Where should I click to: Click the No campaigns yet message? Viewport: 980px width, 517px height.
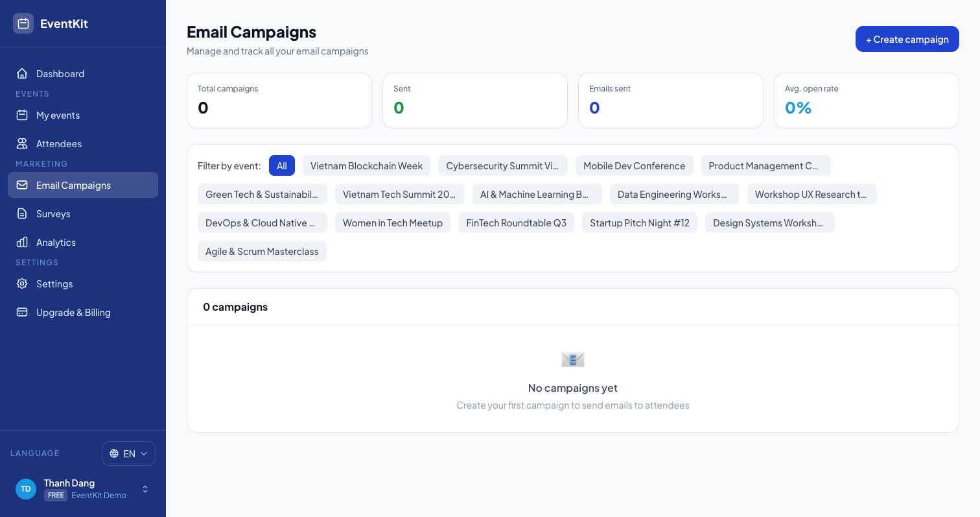(x=573, y=388)
